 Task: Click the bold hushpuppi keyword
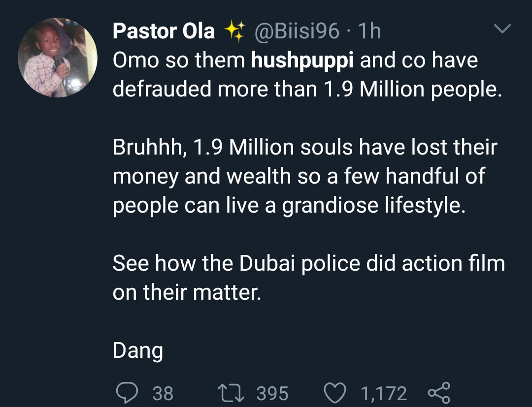coord(302,61)
